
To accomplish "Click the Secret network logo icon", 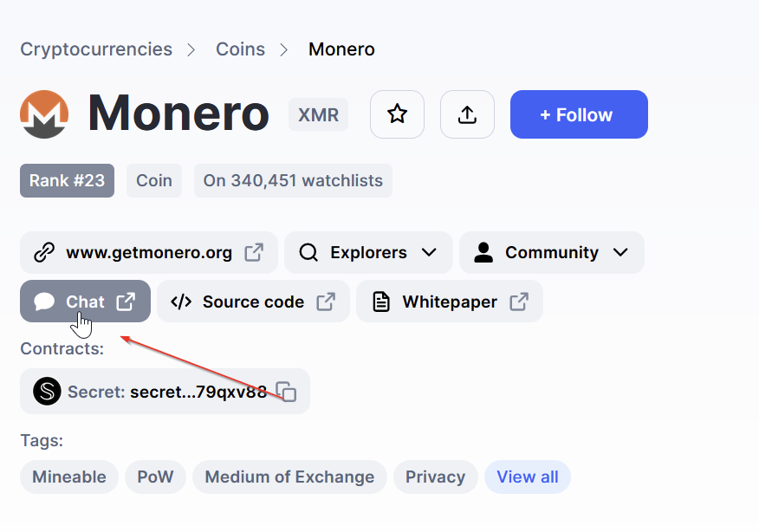I will [x=47, y=392].
